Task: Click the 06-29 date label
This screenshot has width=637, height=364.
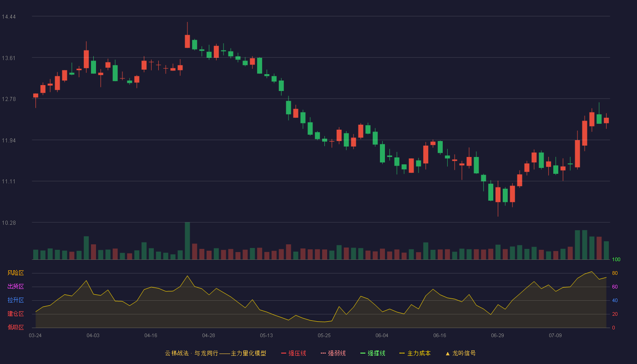Action: [497, 335]
